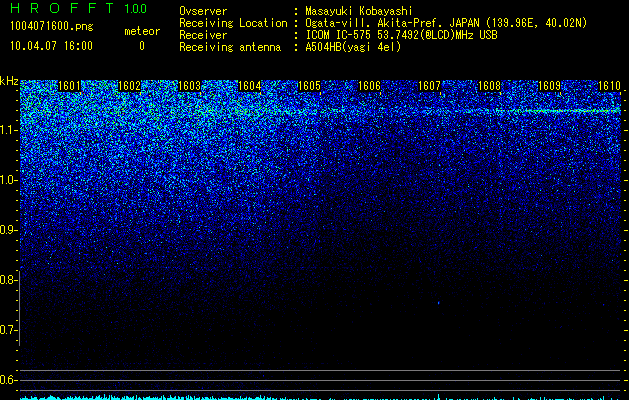629x400 pixels.
Task: Click the 1610 time marker
Action: click(x=609, y=86)
